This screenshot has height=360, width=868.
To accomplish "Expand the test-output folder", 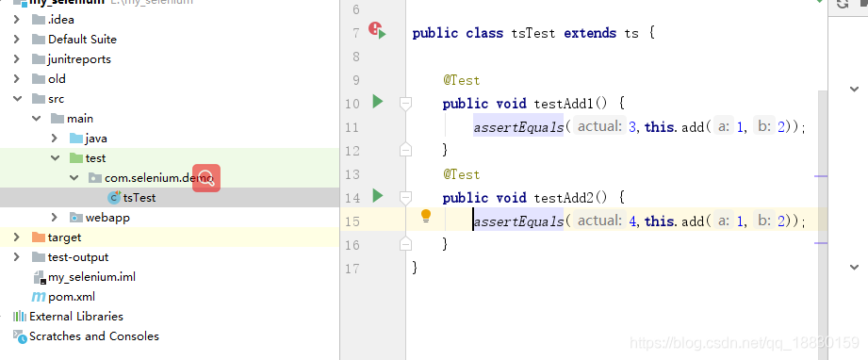I will (17, 257).
